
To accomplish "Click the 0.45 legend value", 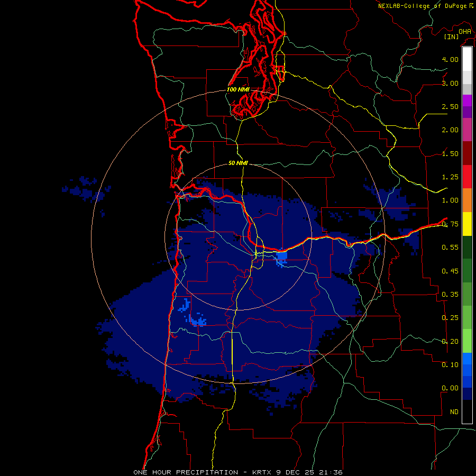I will tap(450, 271).
